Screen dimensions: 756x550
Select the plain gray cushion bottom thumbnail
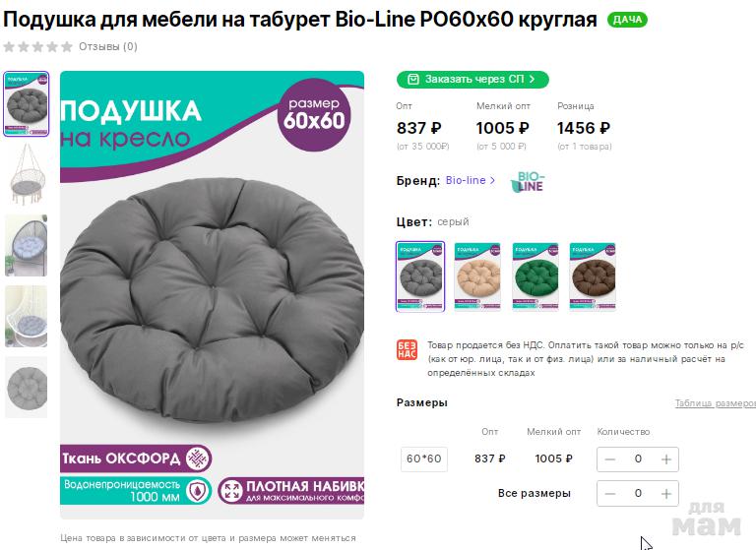27,388
